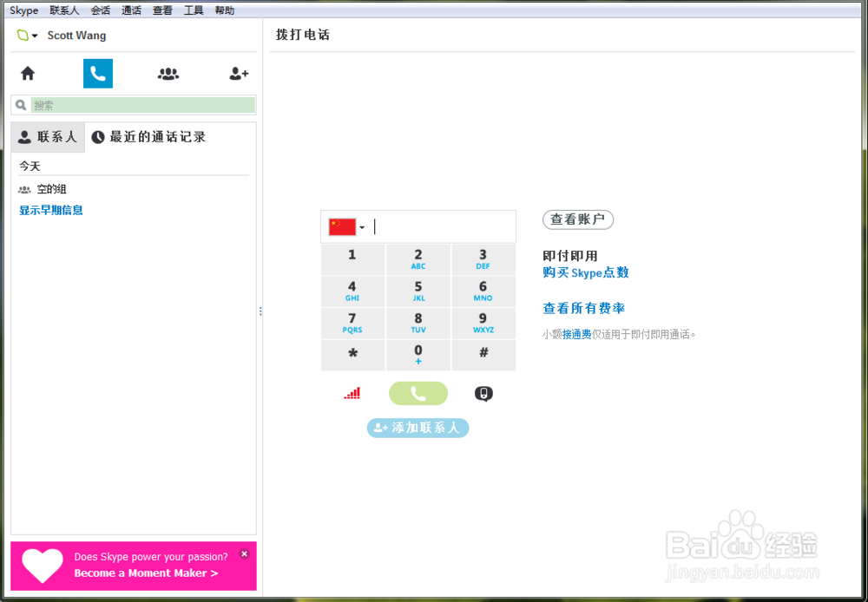This screenshot has height=602, width=868.
Task: Dial 9 WXYZ key
Action: point(483,324)
